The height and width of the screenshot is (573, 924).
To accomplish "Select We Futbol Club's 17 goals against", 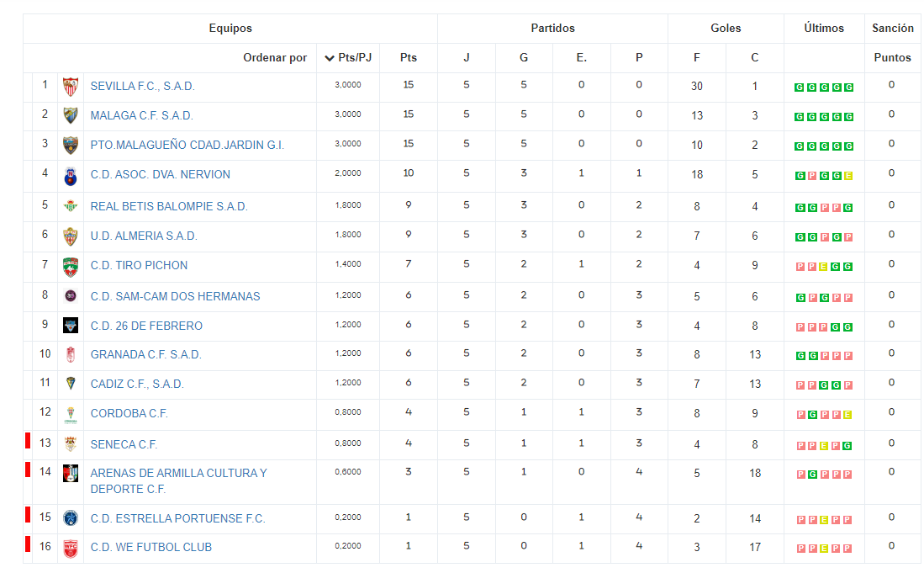I will click(x=755, y=548).
